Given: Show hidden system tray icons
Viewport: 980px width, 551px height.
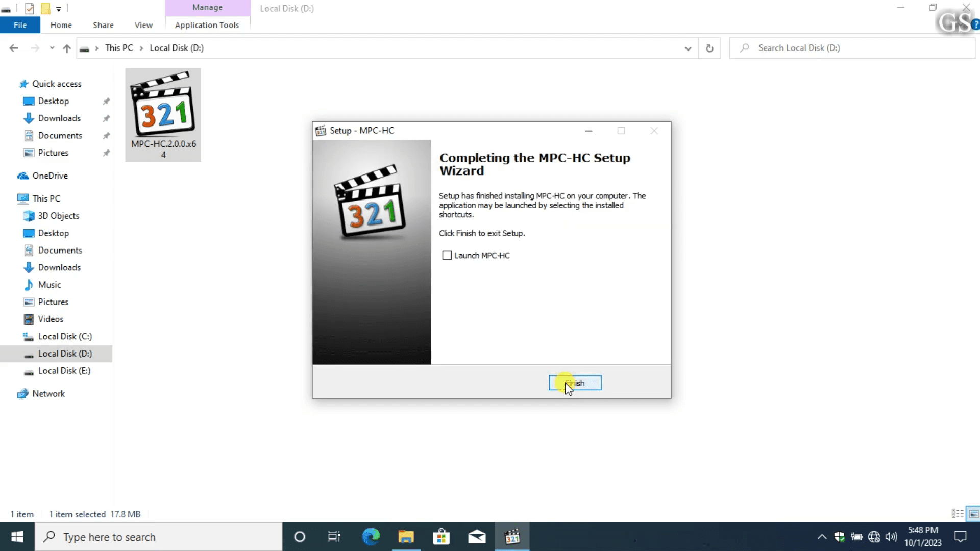Looking at the screenshot, I should (822, 537).
